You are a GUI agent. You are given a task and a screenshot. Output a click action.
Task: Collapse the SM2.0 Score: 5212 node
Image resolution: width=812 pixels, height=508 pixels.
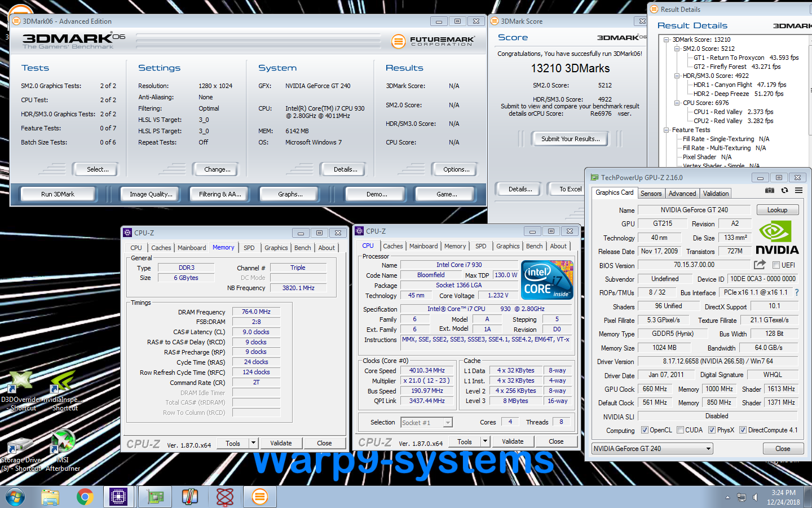point(677,49)
